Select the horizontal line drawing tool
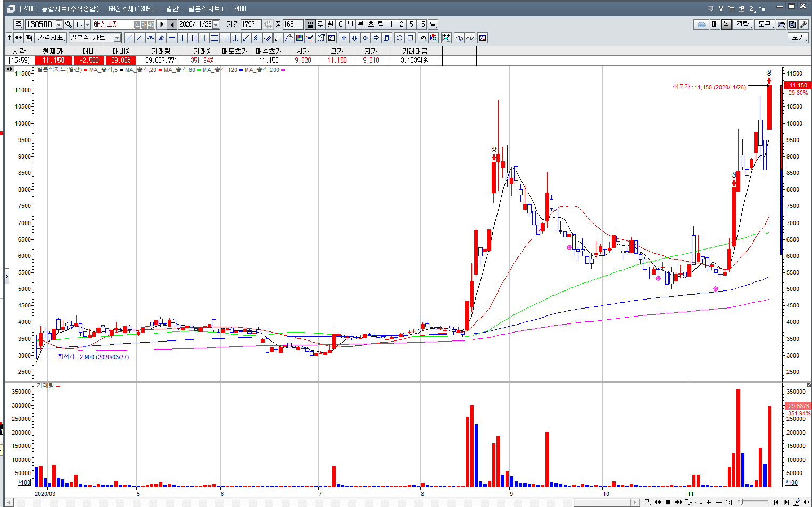 coord(172,38)
